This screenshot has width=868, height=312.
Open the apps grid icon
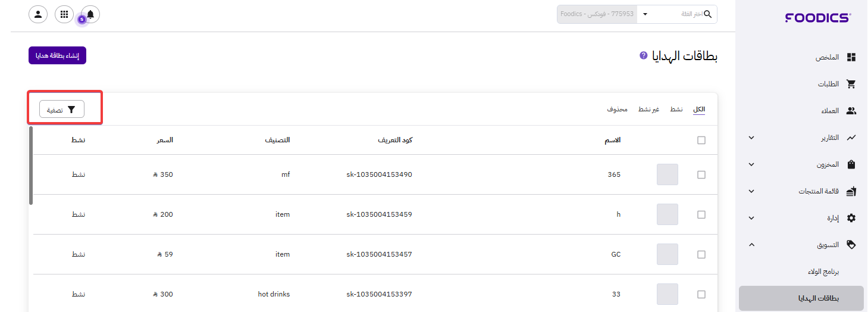64,14
